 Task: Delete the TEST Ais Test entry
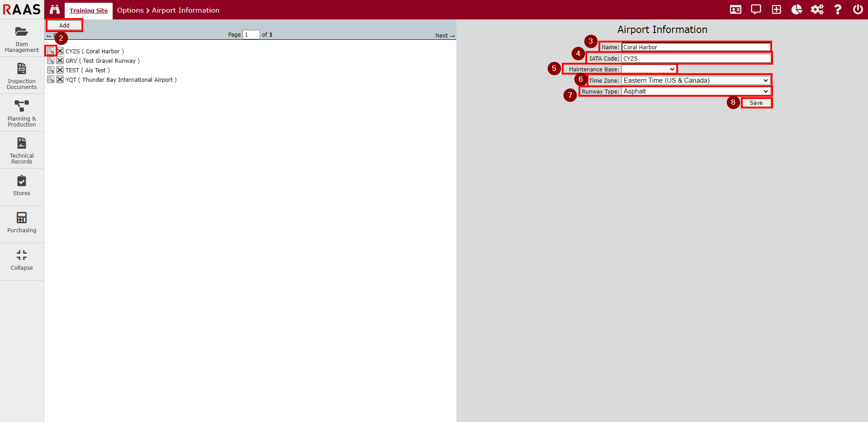(x=60, y=70)
